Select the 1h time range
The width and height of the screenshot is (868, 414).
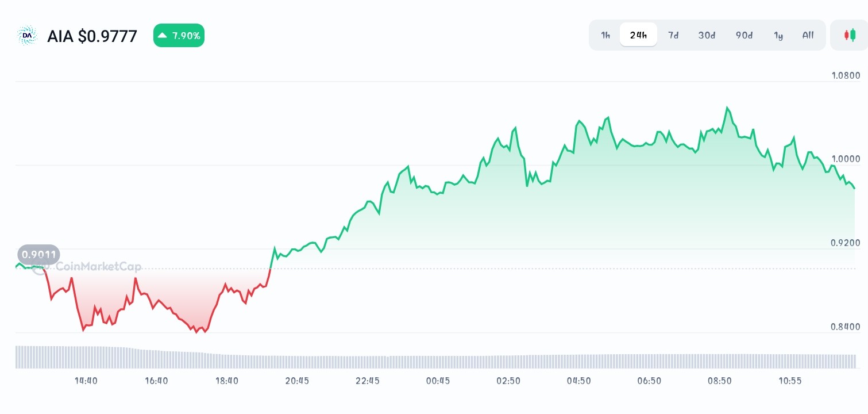(x=605, y=35)
